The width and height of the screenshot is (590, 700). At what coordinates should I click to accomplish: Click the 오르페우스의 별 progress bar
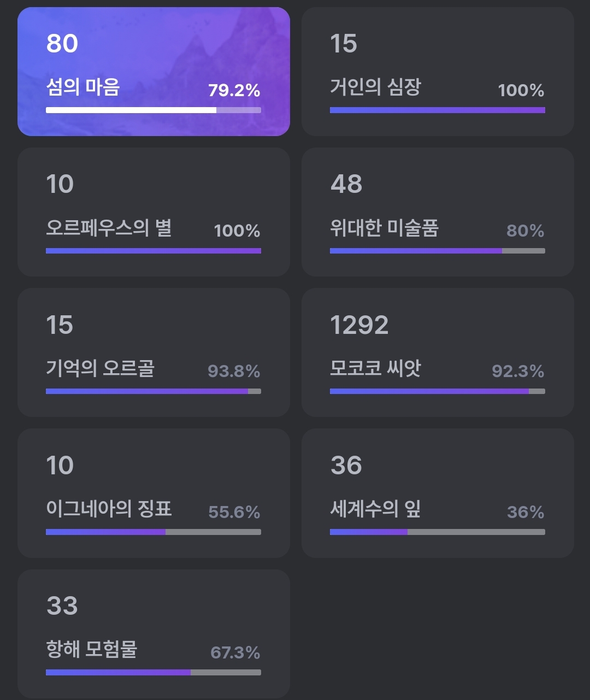tap(154, 251)
